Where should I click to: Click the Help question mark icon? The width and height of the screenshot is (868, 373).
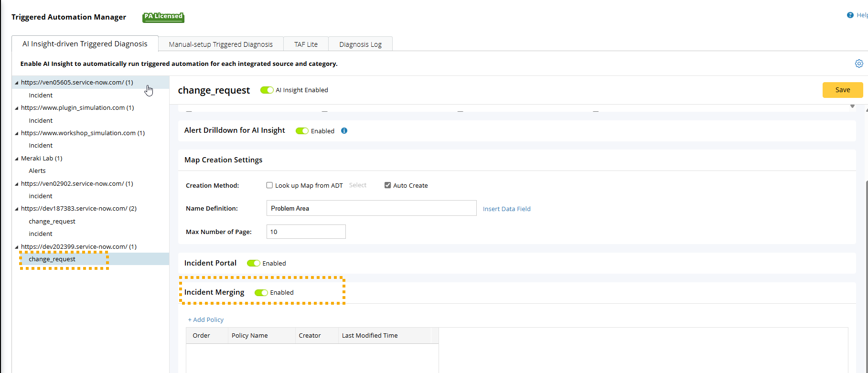click(x=850, y=15)
